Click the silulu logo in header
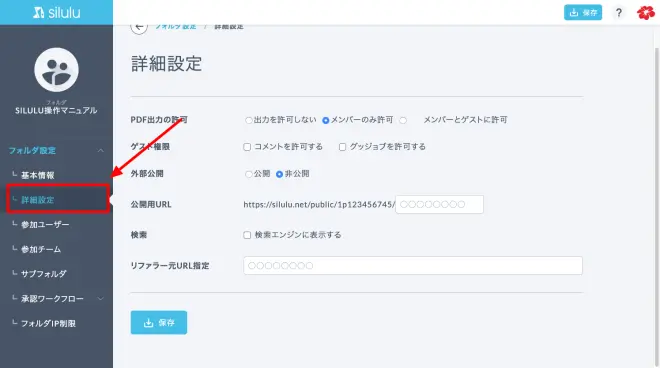Viewport: 660px width, 368px height. coord(57,12)
